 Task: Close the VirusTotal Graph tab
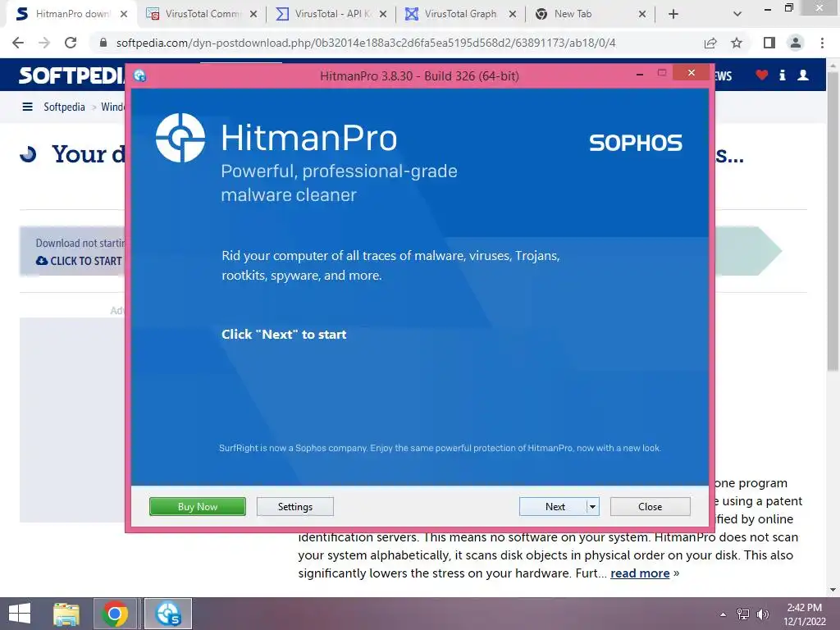[x=512, y=14]
